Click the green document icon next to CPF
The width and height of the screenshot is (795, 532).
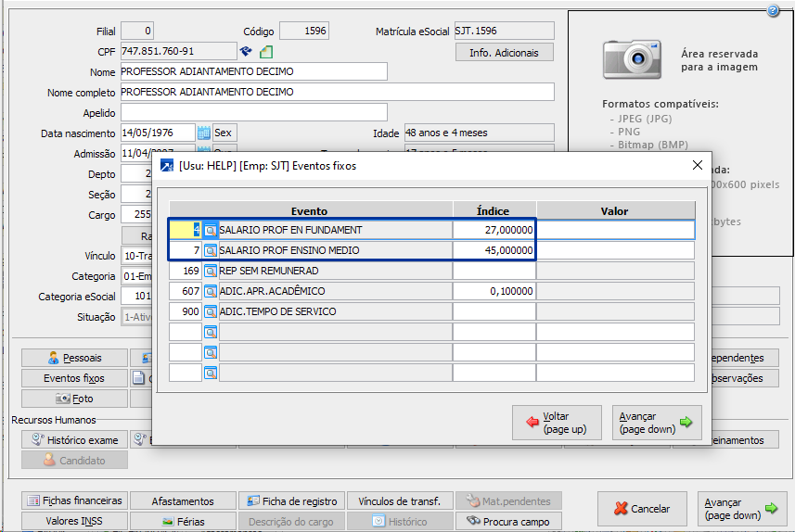tap(266, 52)
